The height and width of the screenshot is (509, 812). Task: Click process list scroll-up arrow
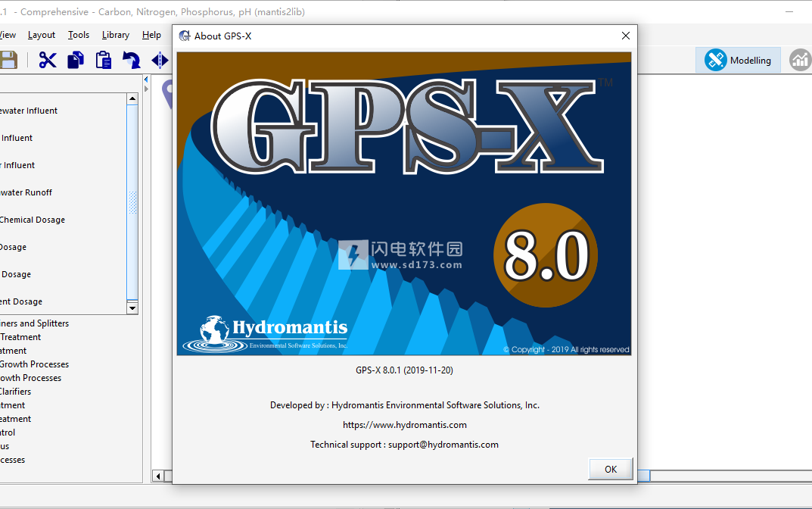pyautogui.click(x=132, y=98)
